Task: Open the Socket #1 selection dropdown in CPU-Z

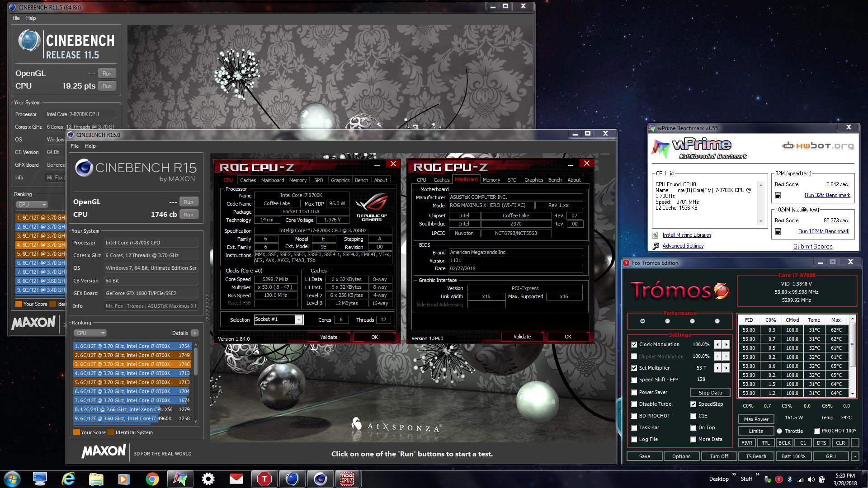Action: 299,320
